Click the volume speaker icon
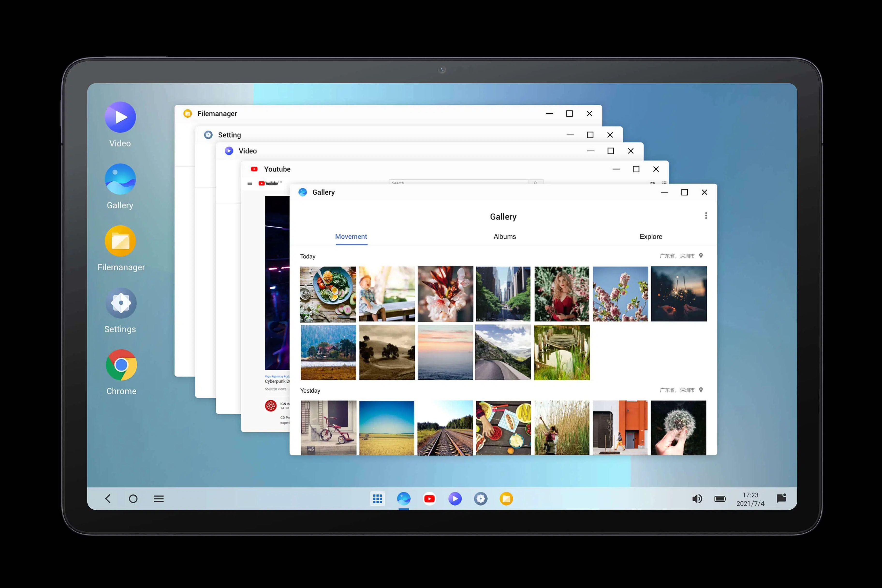 click(x=697, y=499)
